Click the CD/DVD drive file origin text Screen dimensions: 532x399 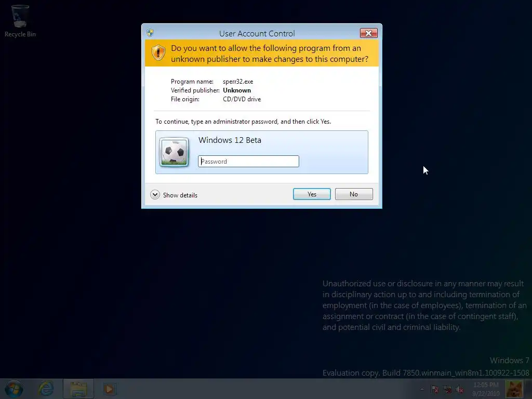[242, 99]
